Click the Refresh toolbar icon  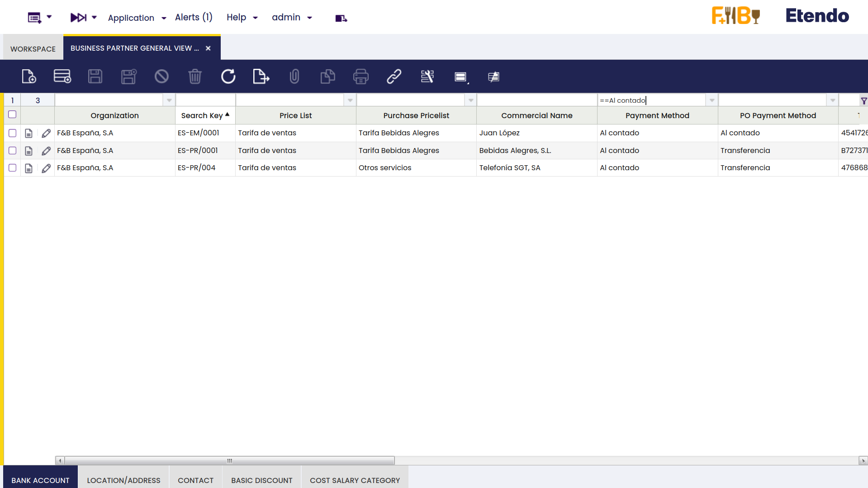click(228, 77)
